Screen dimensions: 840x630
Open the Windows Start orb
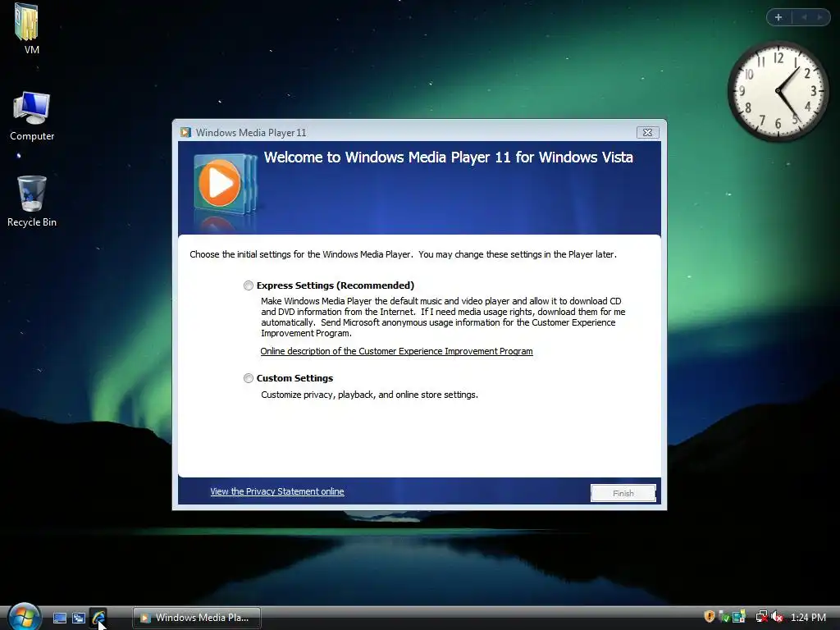point(24,617)
